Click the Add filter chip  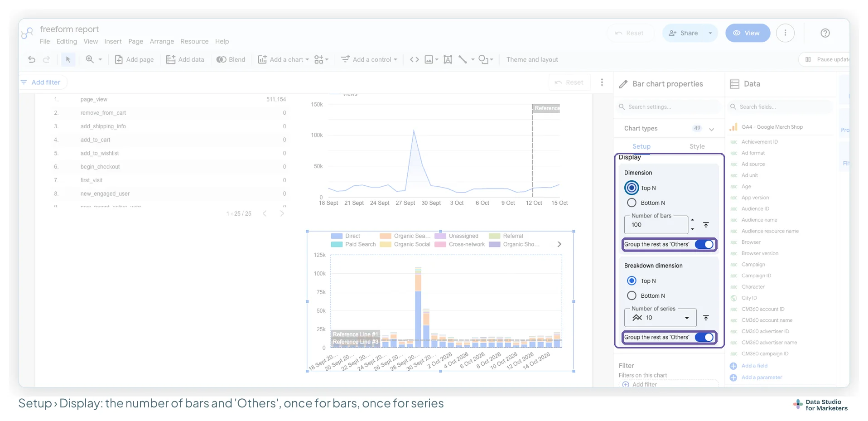click(x=41, y=82)
